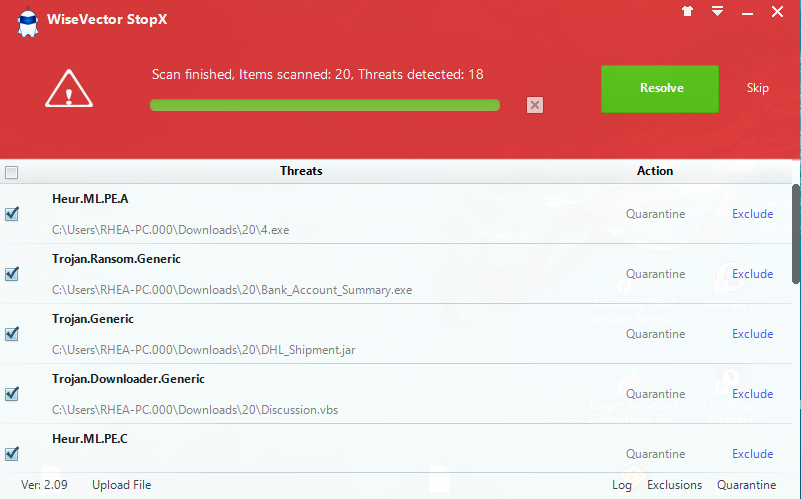Screen dimensions: 801x499
Task: Click the Discussion.vbs file path
Action: point(195,410)
